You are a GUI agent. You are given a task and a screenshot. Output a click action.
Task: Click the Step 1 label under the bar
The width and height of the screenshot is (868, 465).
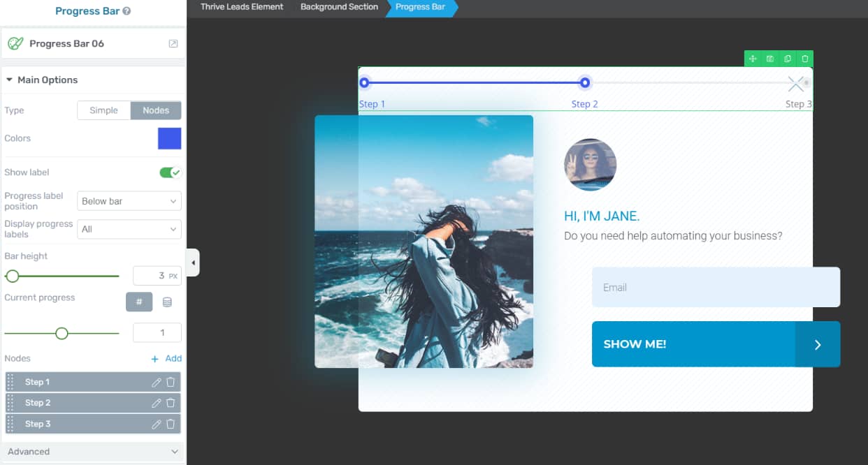pos(372,104)
